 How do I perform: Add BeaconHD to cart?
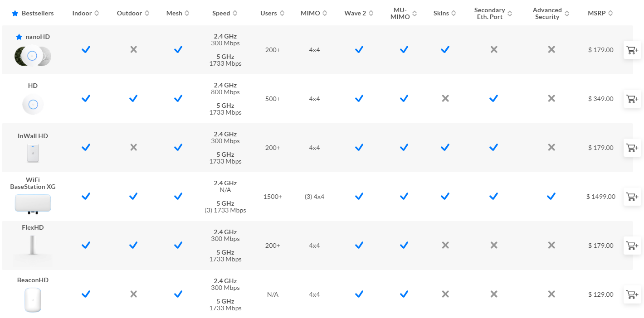coord(632,294)
